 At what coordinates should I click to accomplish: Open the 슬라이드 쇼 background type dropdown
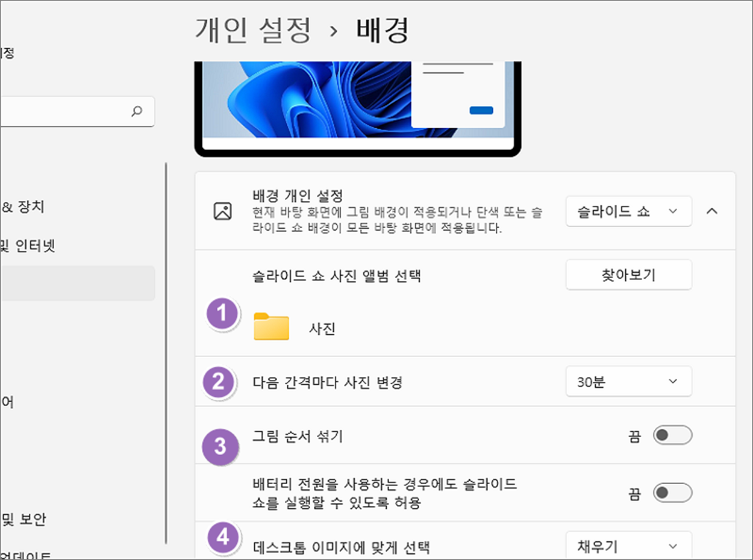pos(628,211)
